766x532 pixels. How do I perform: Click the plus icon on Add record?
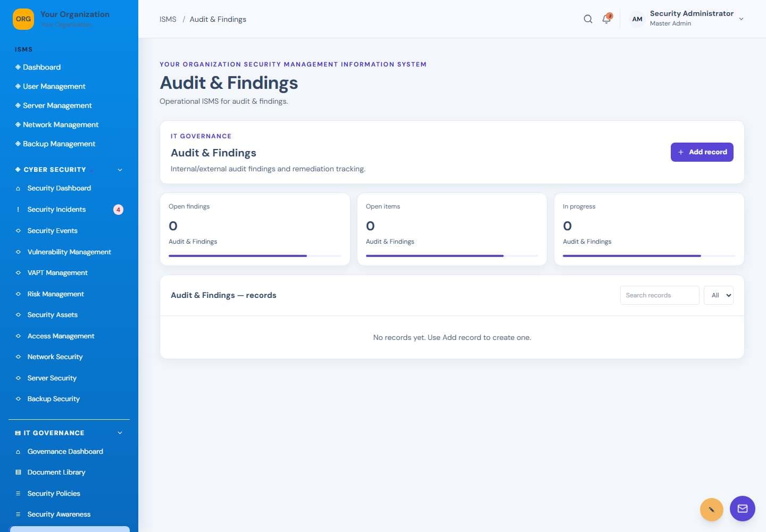(x=681, y=152)
